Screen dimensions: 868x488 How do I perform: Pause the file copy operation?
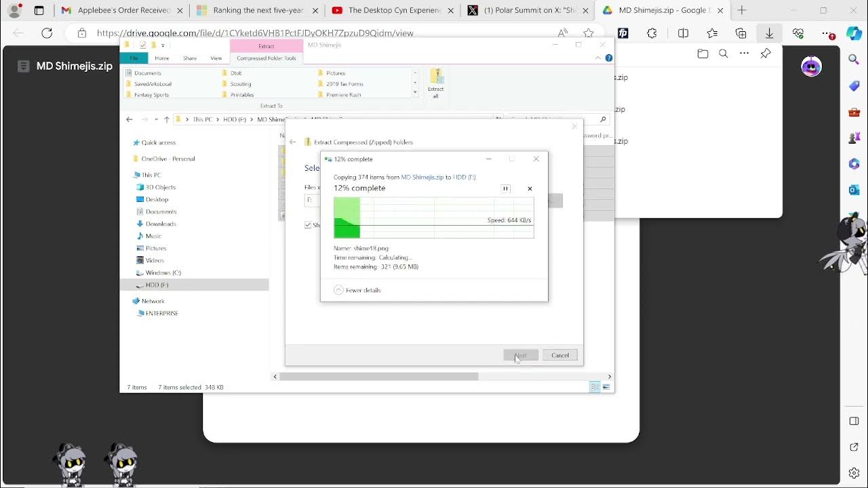[506, 188]
